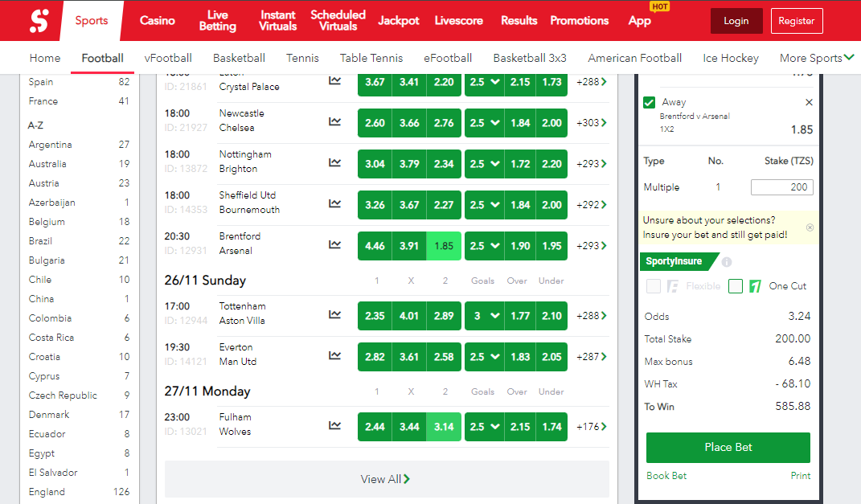This screenshot has width=861, height=504.
Task: Open goals dropdown for Brentford v Arsenal
Action: coord(484,246)
